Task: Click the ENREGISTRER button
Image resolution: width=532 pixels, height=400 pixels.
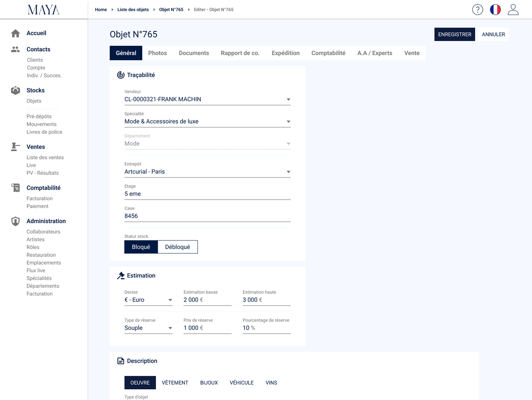Action: pyautogui.click(x=455, y=34)
